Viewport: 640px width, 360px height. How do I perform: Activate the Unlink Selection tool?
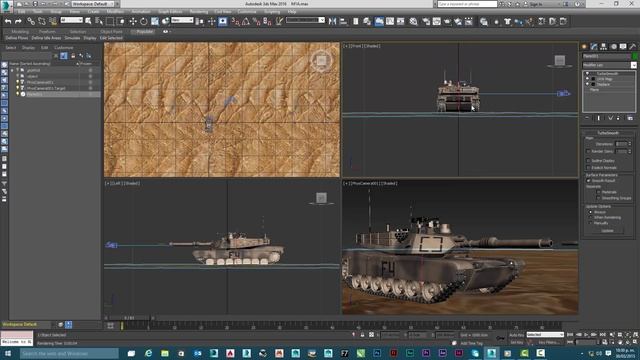click(42, 21)
